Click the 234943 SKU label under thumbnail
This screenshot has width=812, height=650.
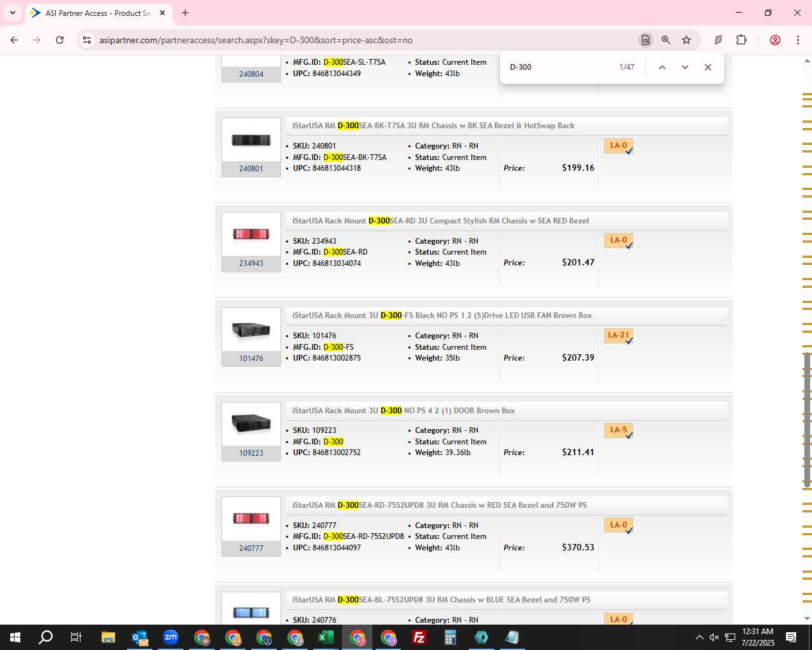(x=251, y=263)
